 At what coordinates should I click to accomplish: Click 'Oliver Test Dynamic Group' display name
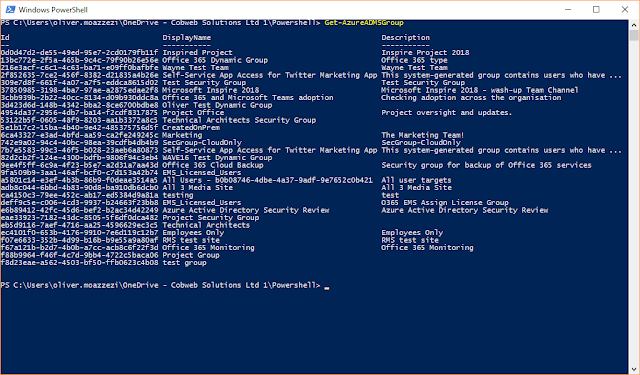tap(217, 105)
